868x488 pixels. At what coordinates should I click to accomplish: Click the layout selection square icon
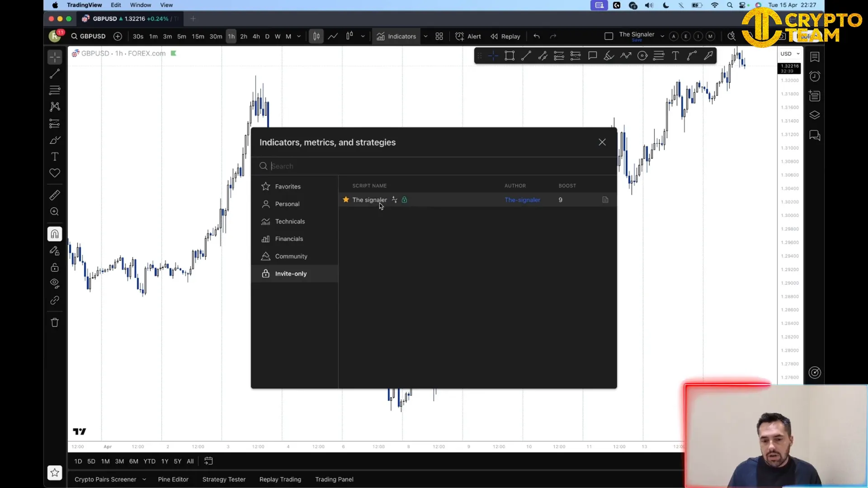pyautogui.click(x=609, y=36)
